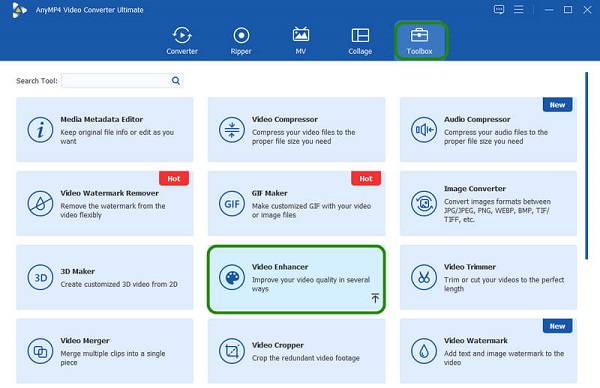Open Video Enhancer title text
This screenshot has width=600, height=388.
point(280,267)
